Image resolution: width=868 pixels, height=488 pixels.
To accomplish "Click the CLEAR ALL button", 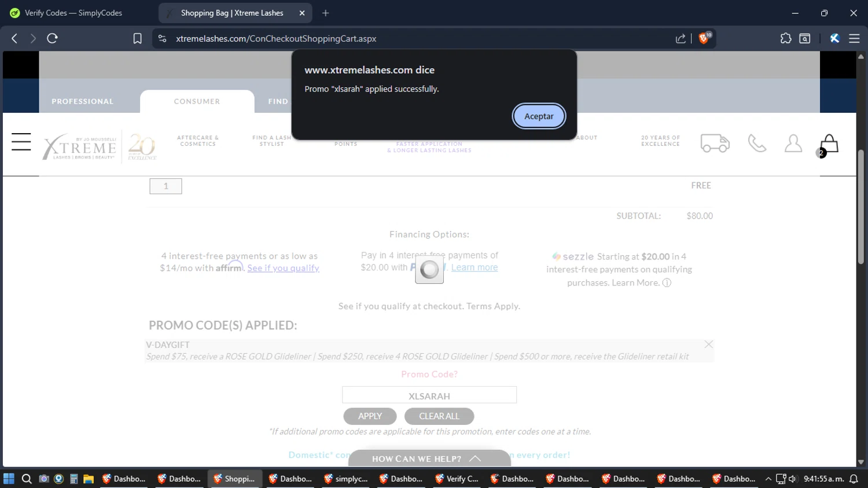I will tap(439, 416).
